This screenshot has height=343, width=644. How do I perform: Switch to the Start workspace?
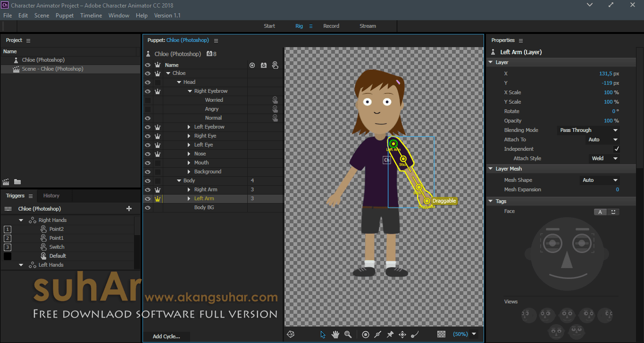[x=269, y=26]
